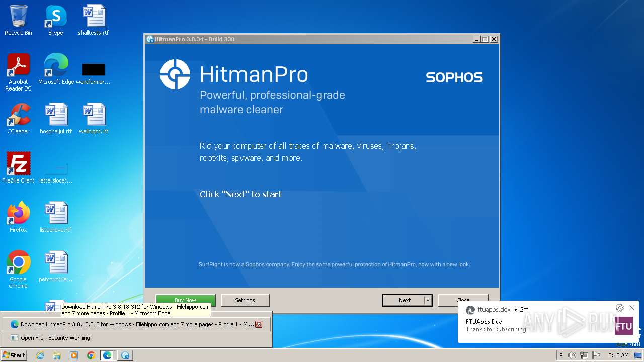Open HitmanPro Settings
644x362 pixels.
(245, 300)
